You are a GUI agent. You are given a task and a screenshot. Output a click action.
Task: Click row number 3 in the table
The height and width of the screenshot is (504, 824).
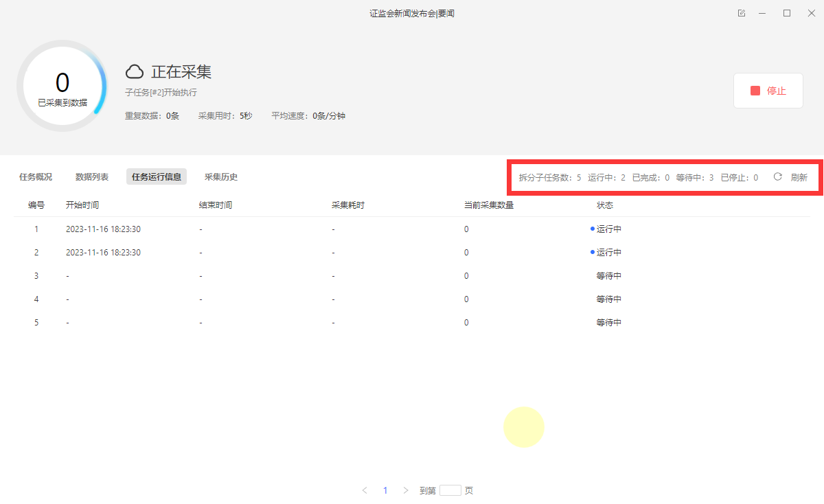point(36,276)
